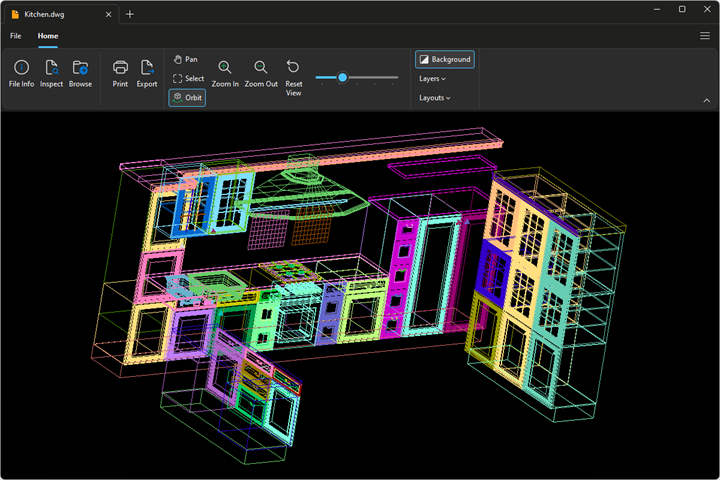This screenshot has height=480, width=720.
Task: Collapse the ribbon with chevron
Action: [x=707, y=100]
